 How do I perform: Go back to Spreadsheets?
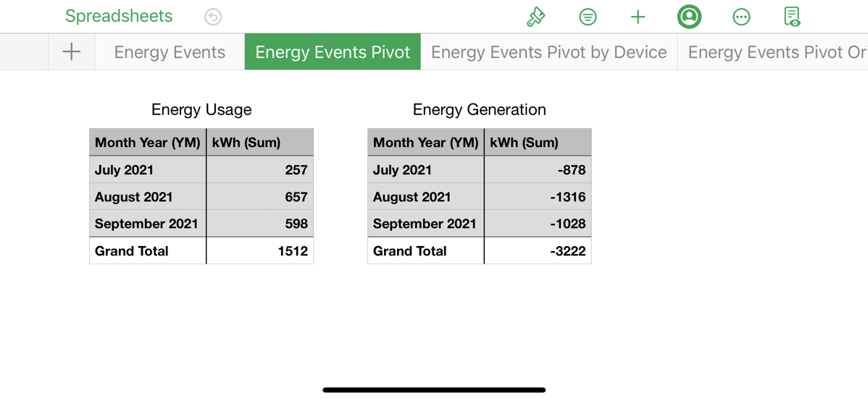(x=119, y=16)
